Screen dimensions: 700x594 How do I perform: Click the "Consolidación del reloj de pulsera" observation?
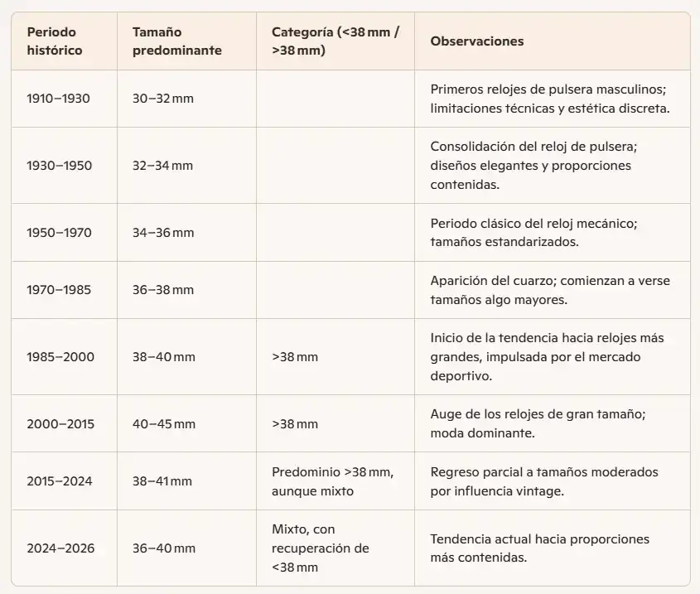coord(533,166)
